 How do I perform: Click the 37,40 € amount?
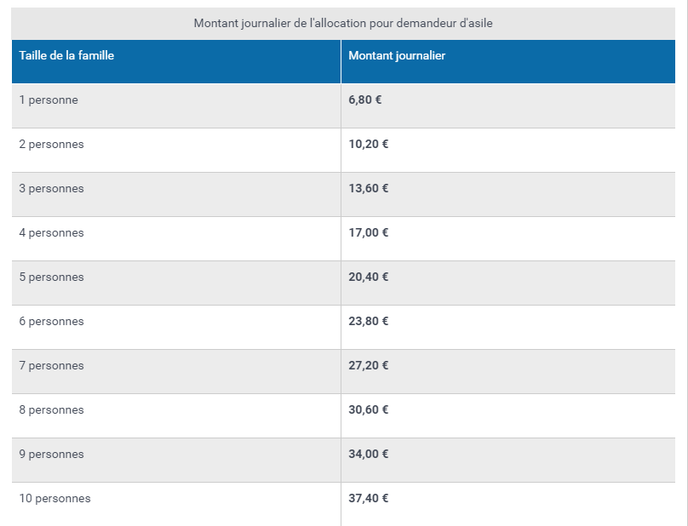click(369, 499)
